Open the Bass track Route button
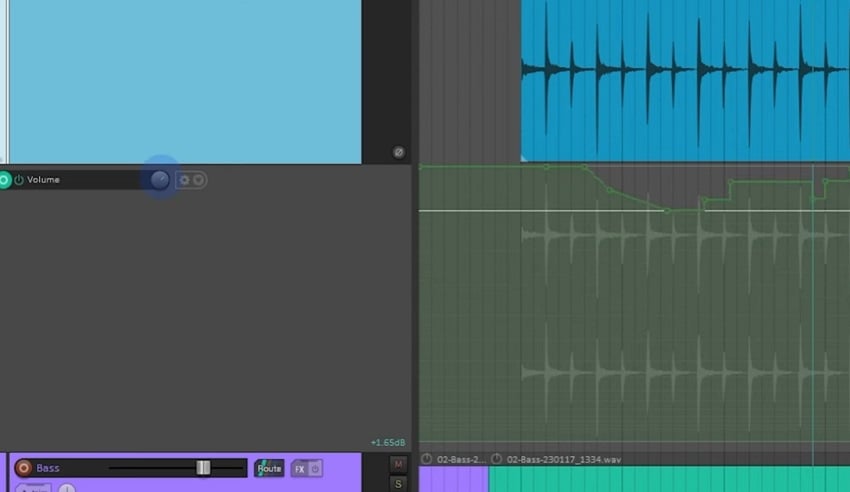 tap(269, 468)
